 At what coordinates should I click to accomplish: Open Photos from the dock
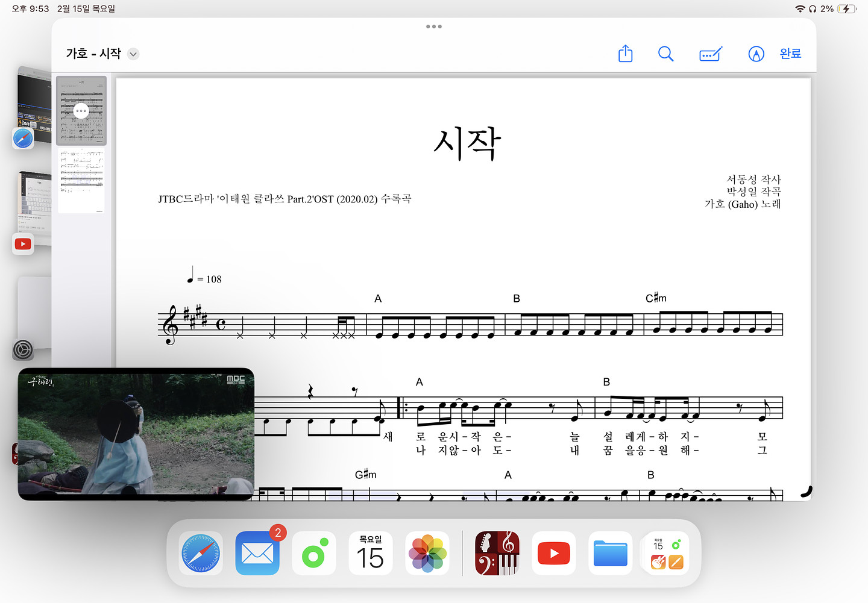[427, 553]
